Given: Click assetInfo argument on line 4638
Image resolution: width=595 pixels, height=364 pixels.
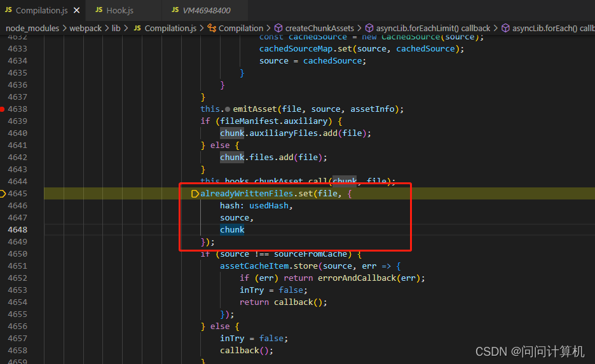Looking at the screenshot, I should tap(372, 109).
